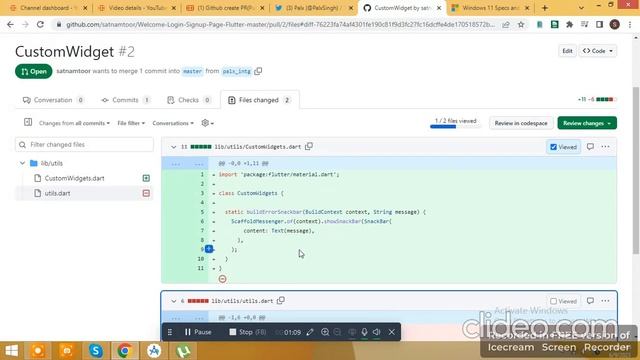The height and width of the screenshot is (360, 640).
Task: Open the Code dropdown
Action: pyautogui.click(x=598, y=51)
